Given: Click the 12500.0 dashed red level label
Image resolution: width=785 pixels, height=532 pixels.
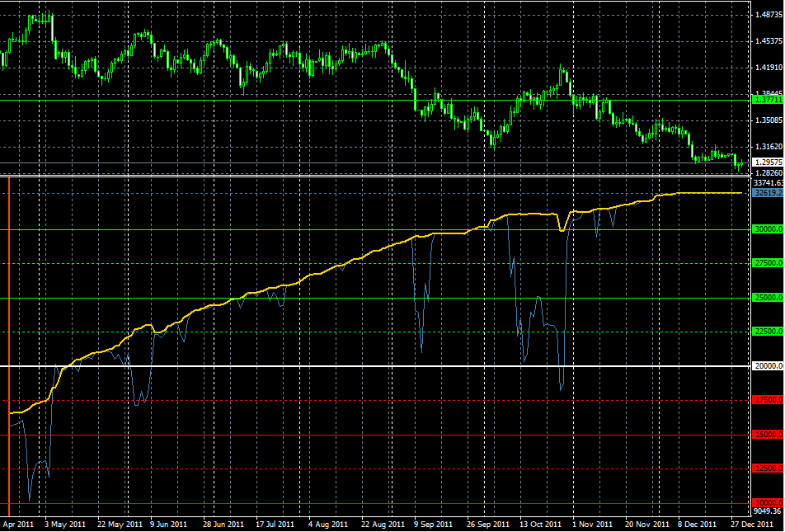Looking at the screenshot, I should coord(768,468).
